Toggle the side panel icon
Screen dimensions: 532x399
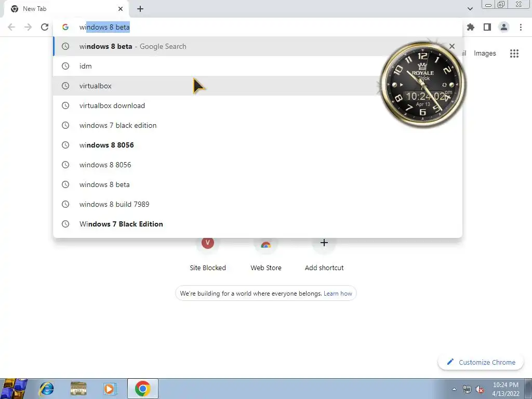(487, 27)
